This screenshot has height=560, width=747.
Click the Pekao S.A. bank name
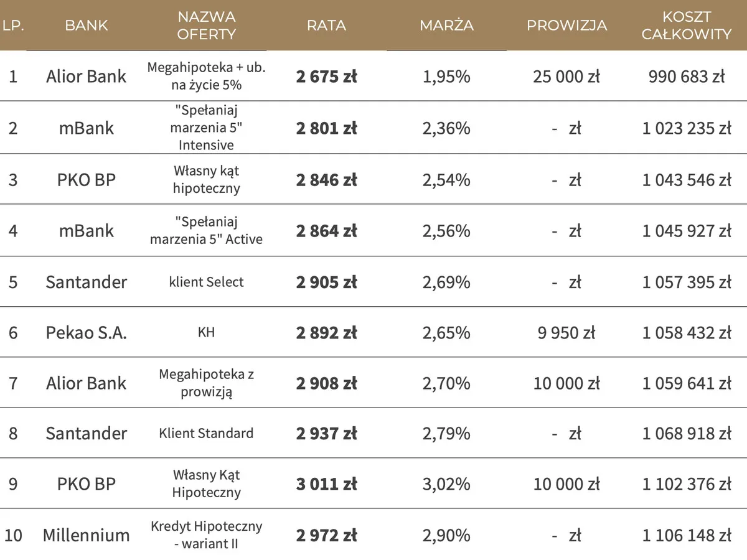[x=87, y=332]
